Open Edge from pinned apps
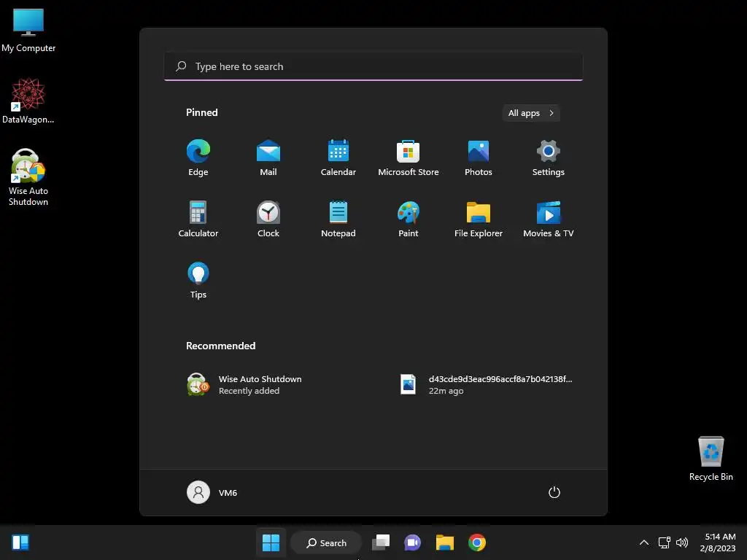This screenshot has width=747, height=560. pyautogui.click(x=198, y=158)
